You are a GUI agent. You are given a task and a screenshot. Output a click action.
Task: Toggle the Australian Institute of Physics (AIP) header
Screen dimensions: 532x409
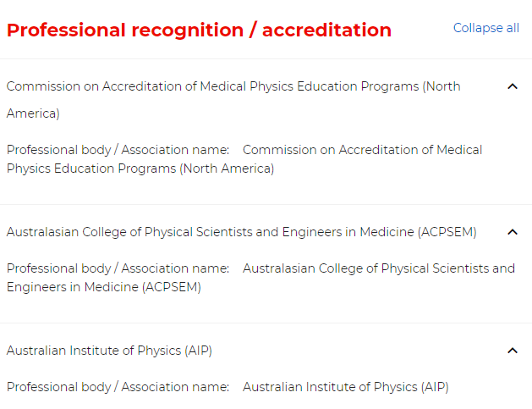[x=109, y=351]
